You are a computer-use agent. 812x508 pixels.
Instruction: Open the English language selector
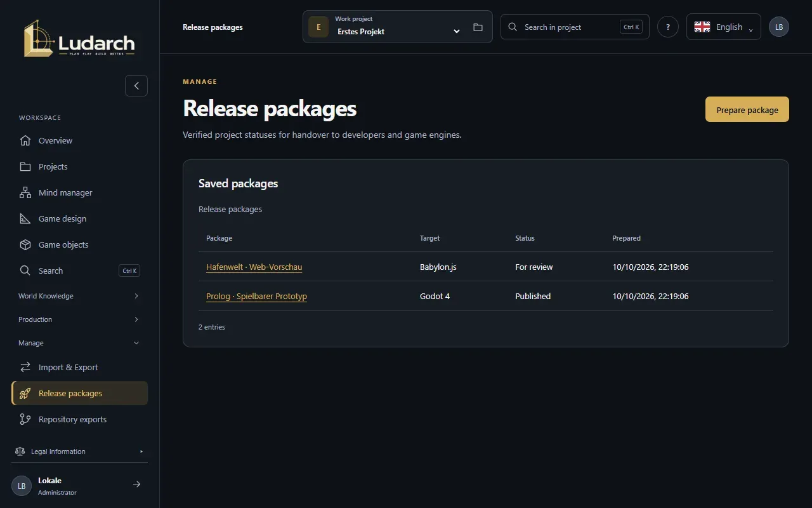(724, 27)
